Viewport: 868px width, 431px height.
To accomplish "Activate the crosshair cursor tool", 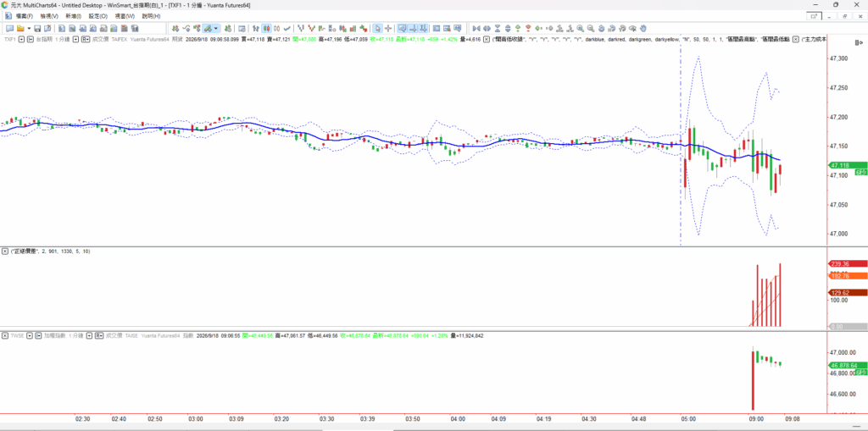I will click(388, 28).
